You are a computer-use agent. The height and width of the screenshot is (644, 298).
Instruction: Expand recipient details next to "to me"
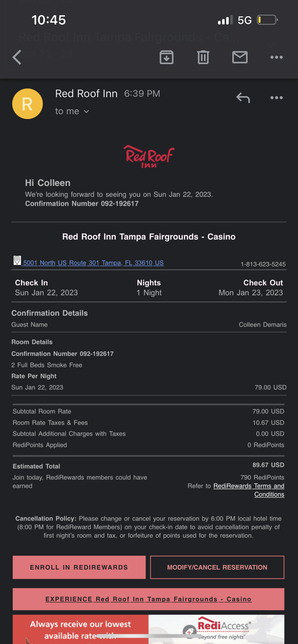point(86,111)
